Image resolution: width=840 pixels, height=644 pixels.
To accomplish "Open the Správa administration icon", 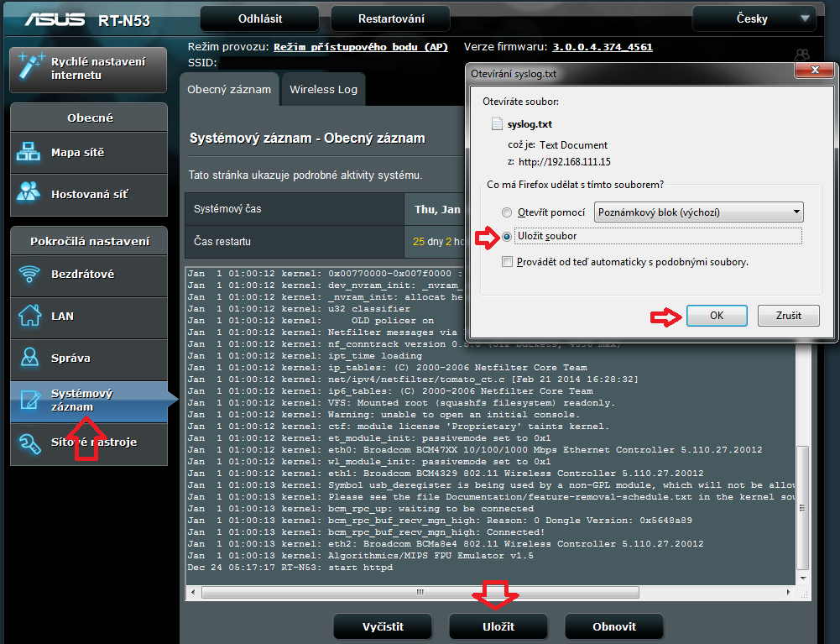I will [30, 359].
